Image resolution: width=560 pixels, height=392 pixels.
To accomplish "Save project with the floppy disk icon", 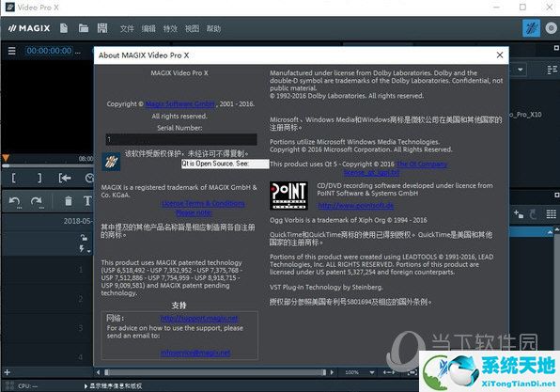I will coord(102,28).
